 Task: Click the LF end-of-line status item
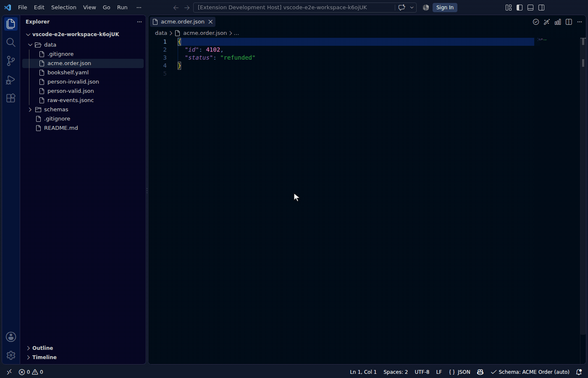(439, 372)
